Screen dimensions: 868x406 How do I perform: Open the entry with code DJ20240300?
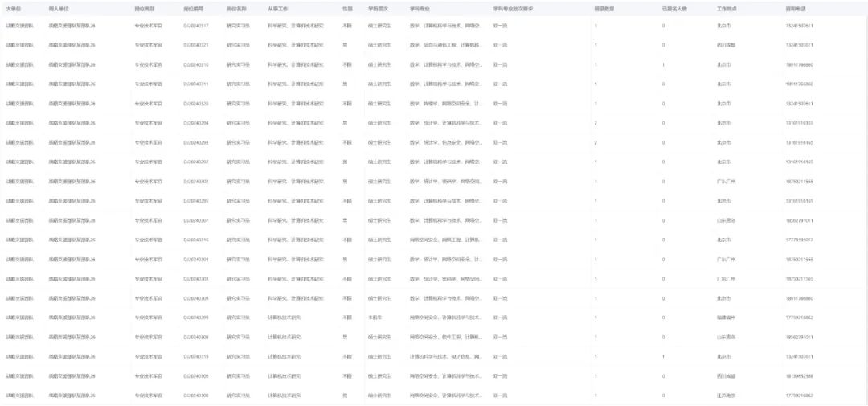196,396
